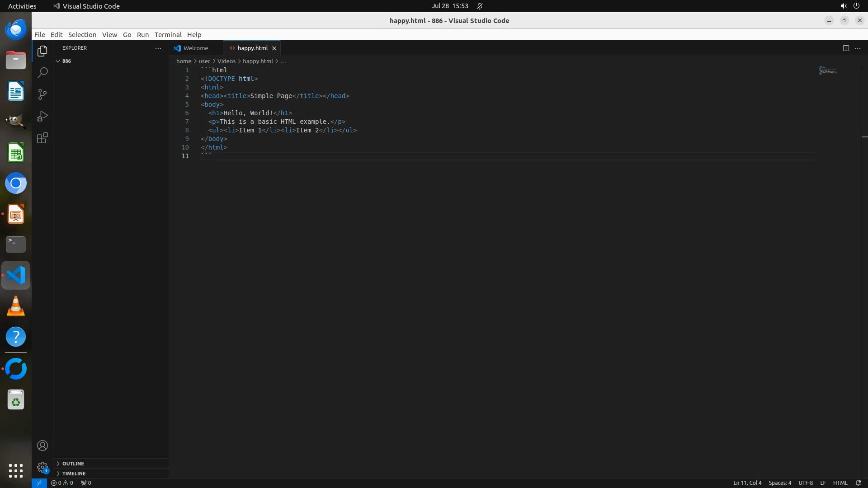Image resolution: width=868 pixels, height=488 pixels.
Task: Open the Terminal menu
Action: [168, 35]
